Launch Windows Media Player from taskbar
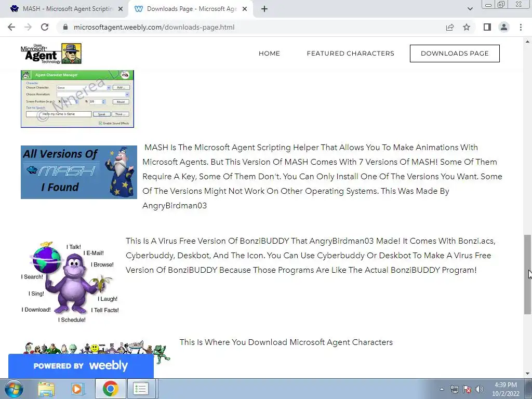The image size is (532, 399). click(x=77, y=389)
